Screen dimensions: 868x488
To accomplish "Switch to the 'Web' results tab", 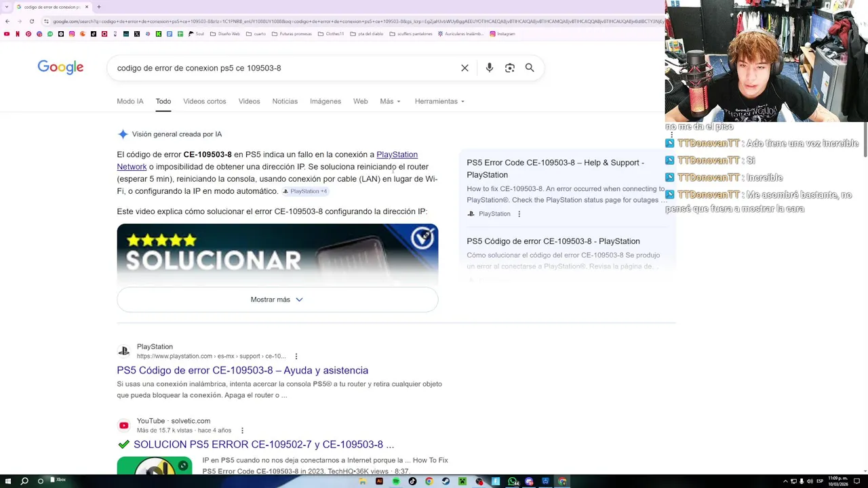I will [360, 102].
